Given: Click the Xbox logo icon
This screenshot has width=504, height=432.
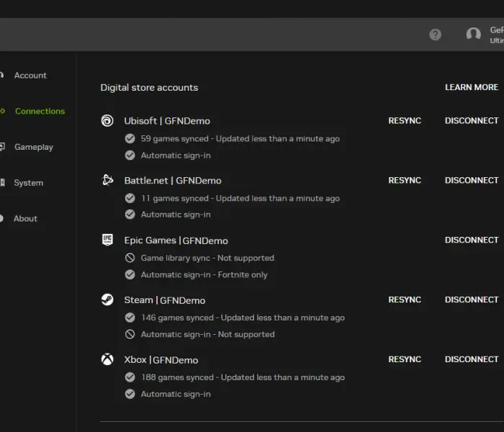Looking at the screenshot, I should [x=107, y=359].
